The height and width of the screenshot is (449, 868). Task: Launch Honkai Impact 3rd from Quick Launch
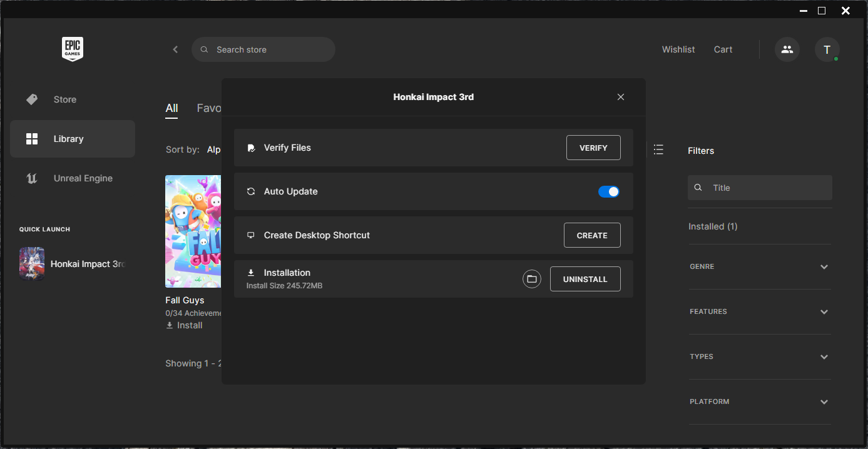[x=31, y=263]
